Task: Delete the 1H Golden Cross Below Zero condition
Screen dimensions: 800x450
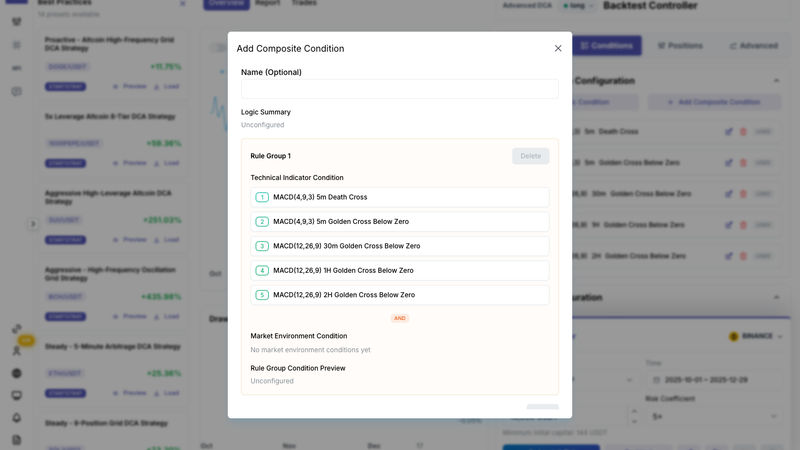Action: [x=743, y=225]
